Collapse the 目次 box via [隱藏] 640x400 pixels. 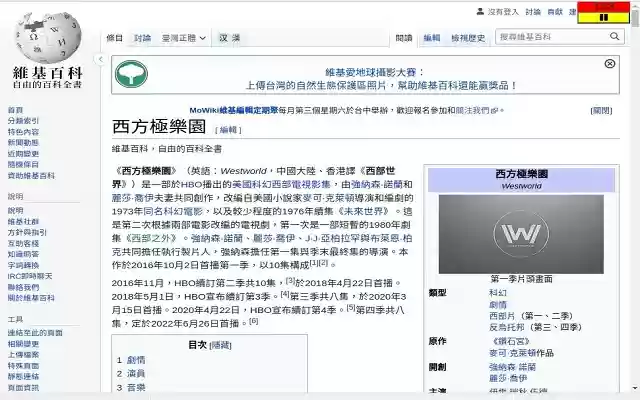click(x=220, y=345)
